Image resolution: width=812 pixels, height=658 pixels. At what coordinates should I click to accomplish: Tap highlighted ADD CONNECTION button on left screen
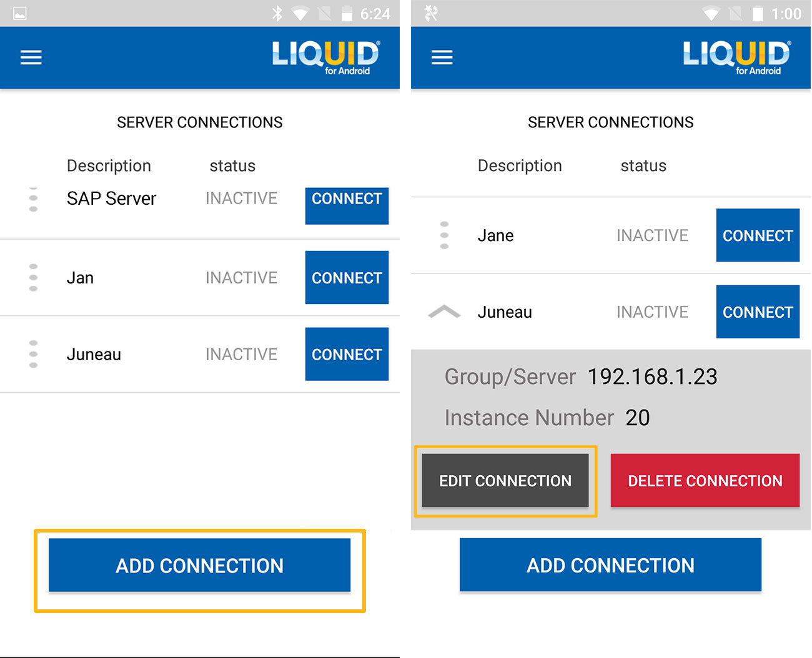(199, 566)
